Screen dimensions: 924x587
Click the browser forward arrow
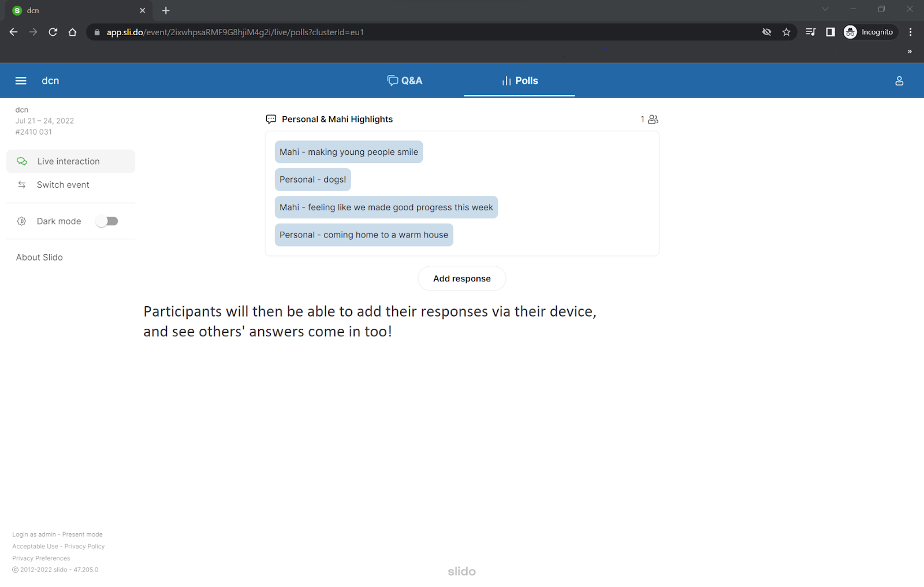[x=33, y=32]
